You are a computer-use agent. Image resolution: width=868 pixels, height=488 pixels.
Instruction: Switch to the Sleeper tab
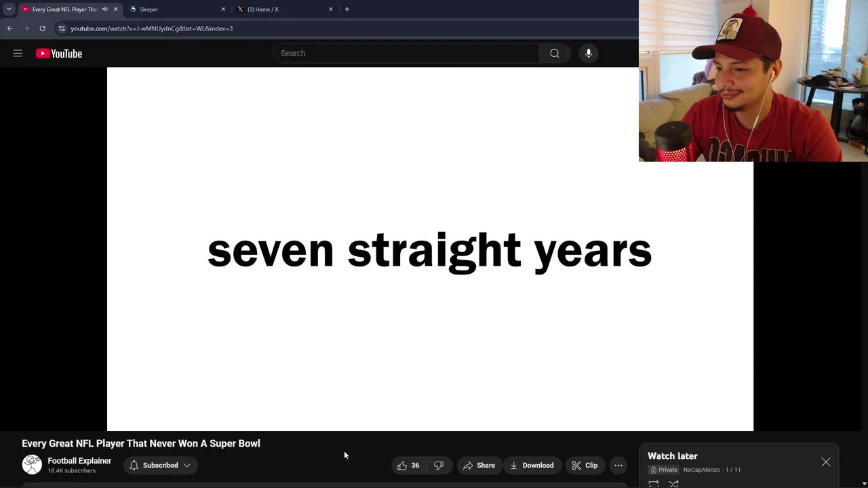click(176, 9)
